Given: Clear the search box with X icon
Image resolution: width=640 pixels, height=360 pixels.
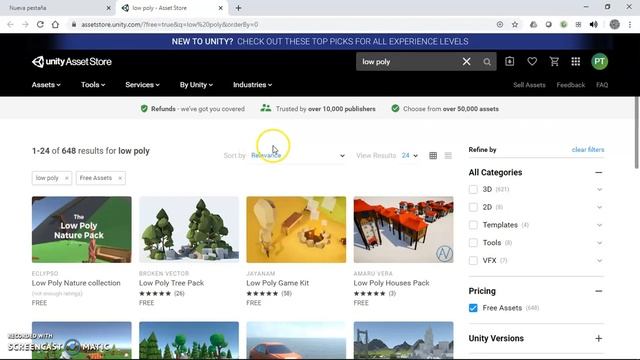Looking at the screenshot, I should click(466, 62).
